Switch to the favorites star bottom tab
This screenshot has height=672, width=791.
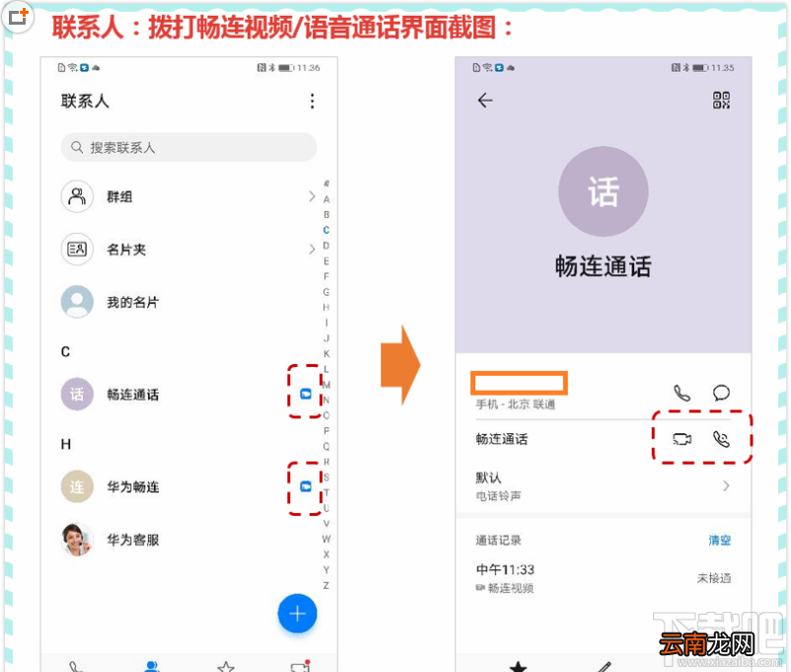click(x=226, y=666)
